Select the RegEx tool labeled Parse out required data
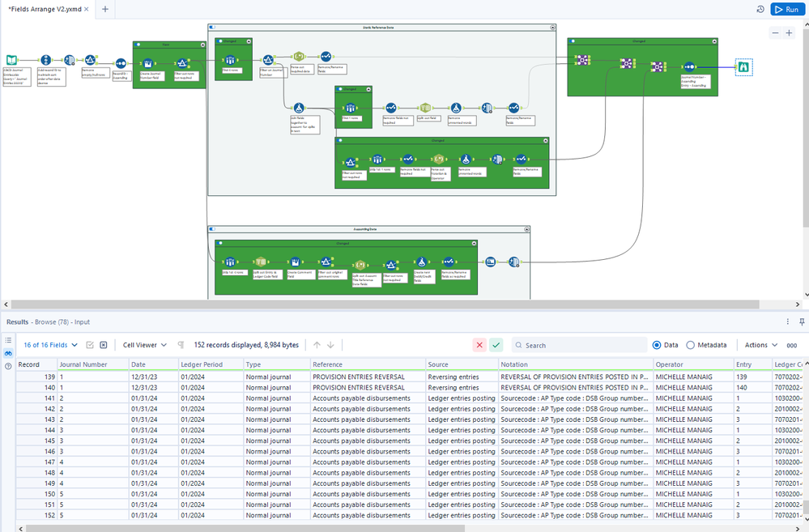The image size is (809, 532). [x=299, y=56]
